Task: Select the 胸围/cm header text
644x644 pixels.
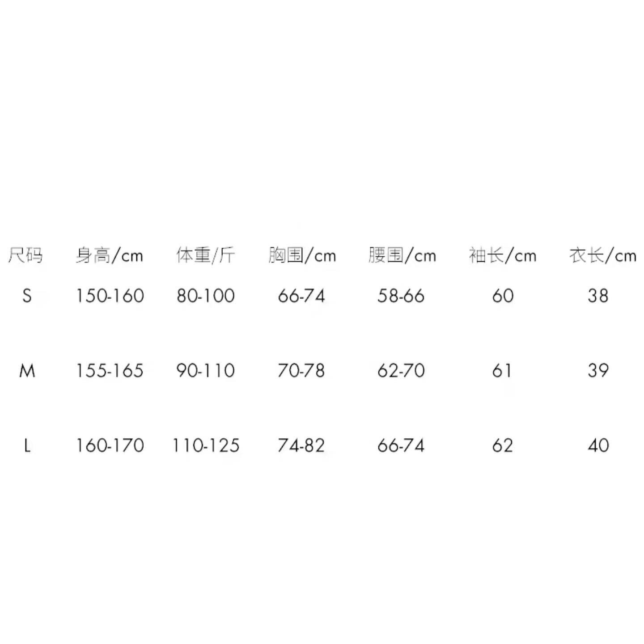Action: [302, 255]
